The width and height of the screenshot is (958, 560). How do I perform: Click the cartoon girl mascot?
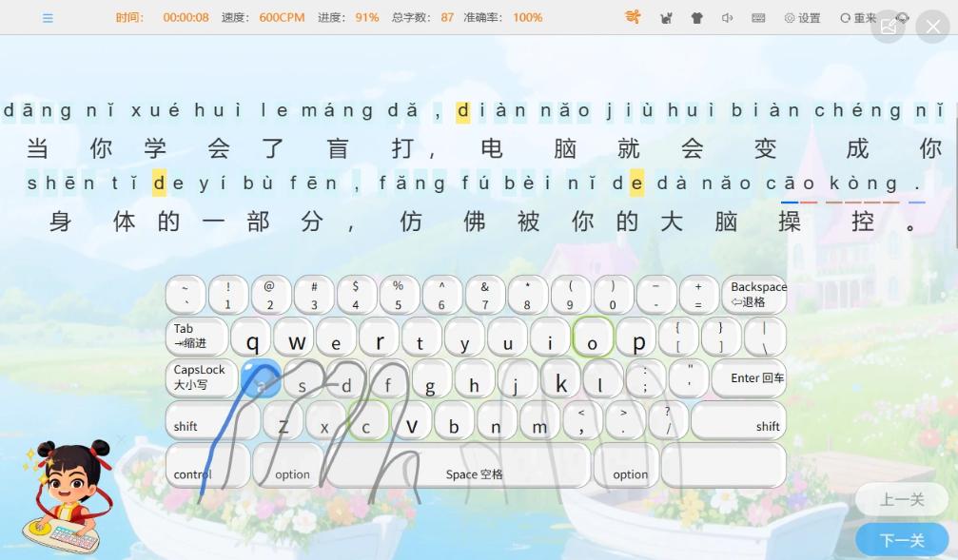(65, 496)
